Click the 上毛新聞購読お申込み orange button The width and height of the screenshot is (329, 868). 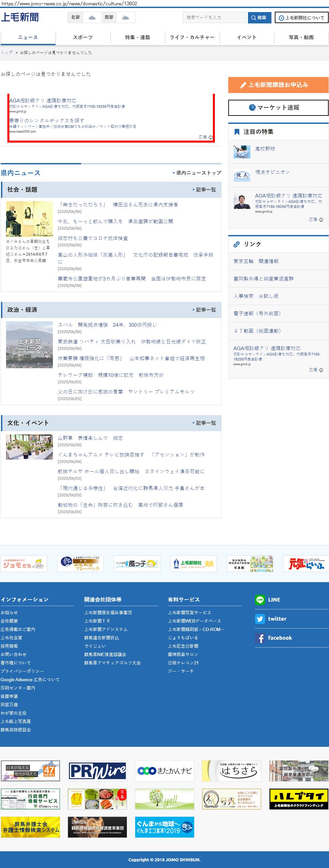[x=278, y=85]
